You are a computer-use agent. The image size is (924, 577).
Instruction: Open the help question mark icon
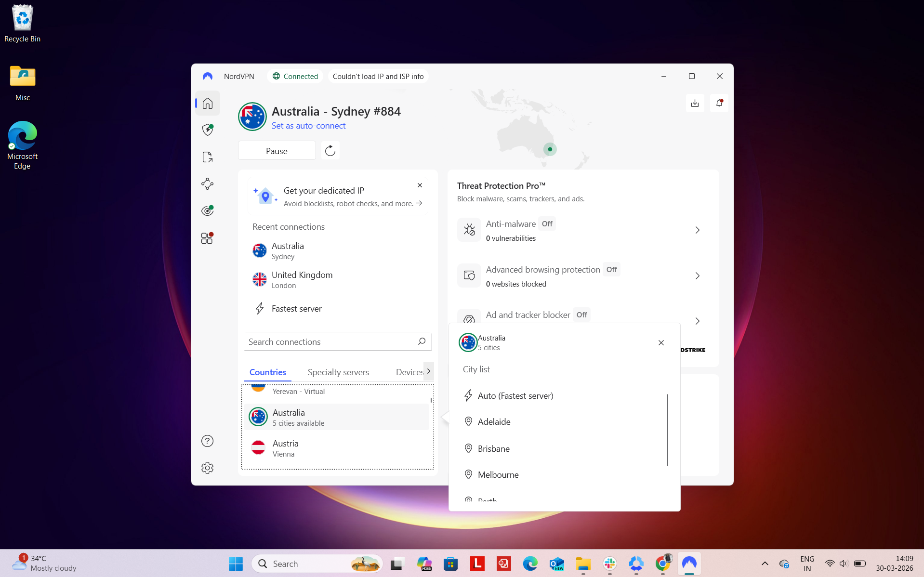tap(207, 441)
